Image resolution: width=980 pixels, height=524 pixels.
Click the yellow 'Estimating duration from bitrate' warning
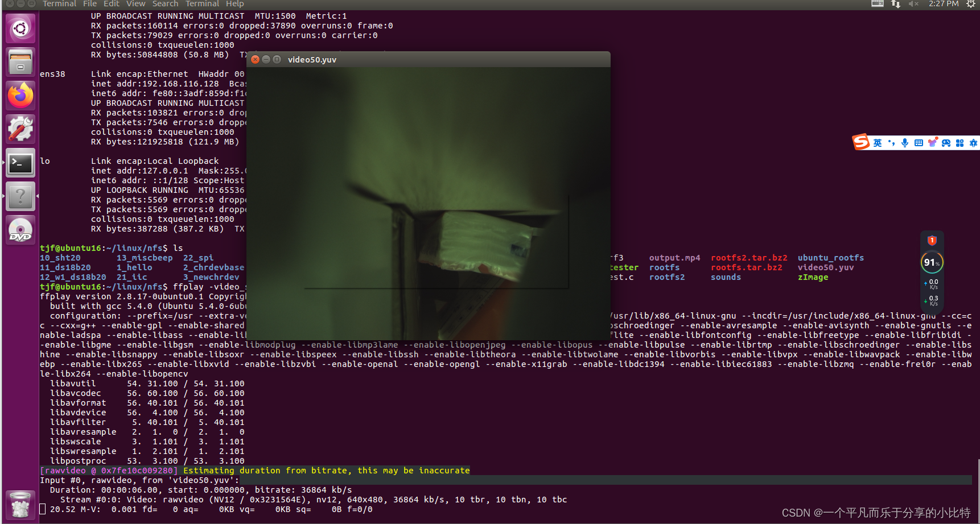(x=327, y=471)
